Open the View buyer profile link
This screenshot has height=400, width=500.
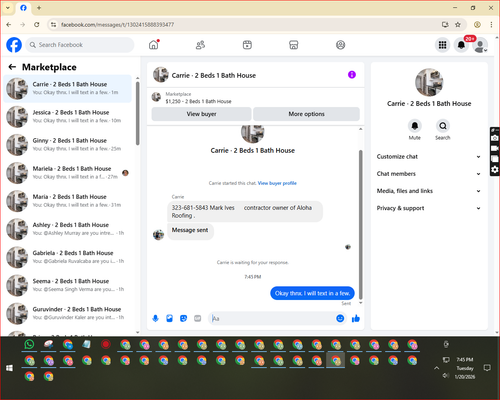(x=277, y=183)
